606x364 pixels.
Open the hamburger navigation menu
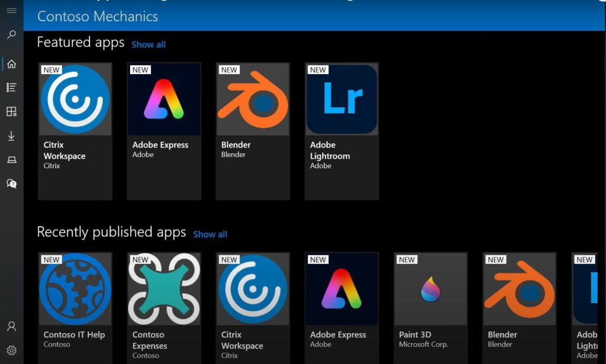point(12,11)
